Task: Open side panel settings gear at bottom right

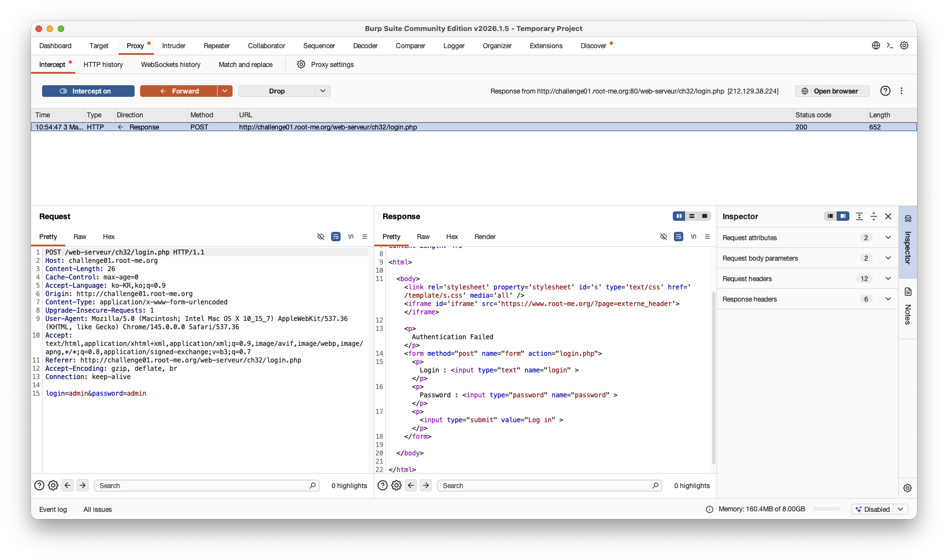Action: 908,488
